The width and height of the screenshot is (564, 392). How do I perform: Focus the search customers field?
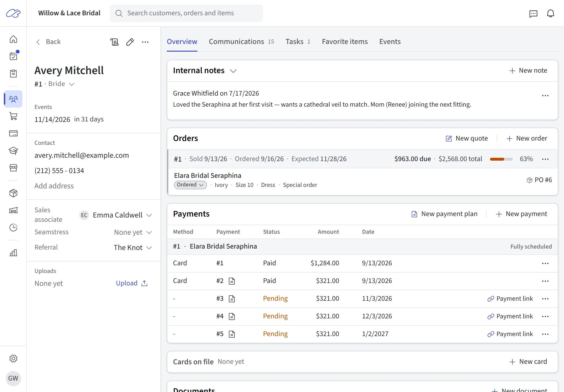coord(186,13)
